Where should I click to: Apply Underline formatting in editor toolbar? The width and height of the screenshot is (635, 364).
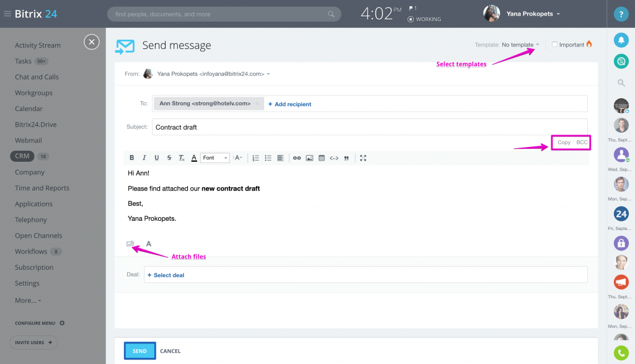157,158
